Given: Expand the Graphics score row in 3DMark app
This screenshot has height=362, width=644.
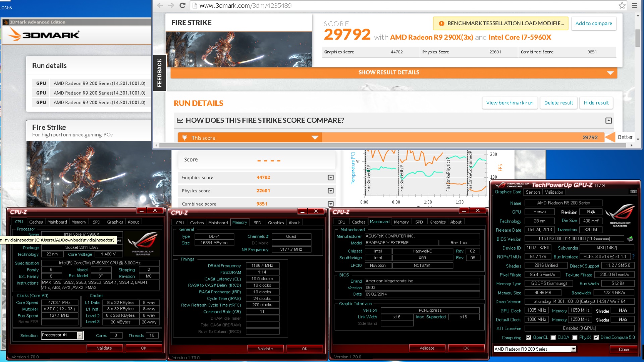Looking at the screenshot, I should (331, 178).
